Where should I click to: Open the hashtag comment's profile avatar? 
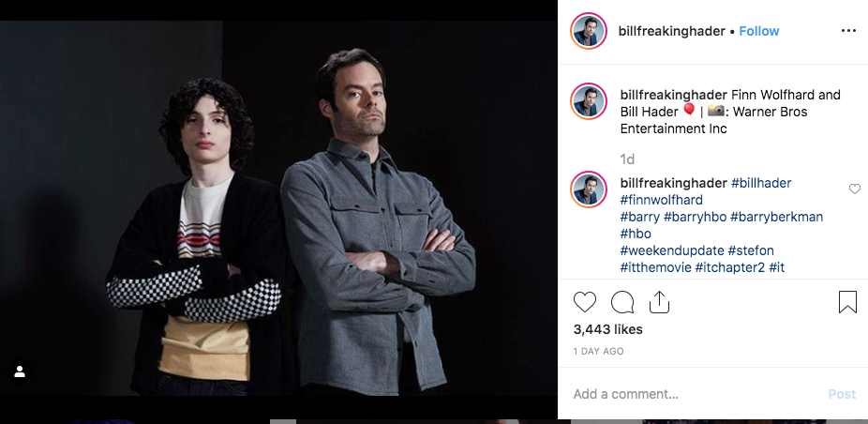(x=589, y=189)
